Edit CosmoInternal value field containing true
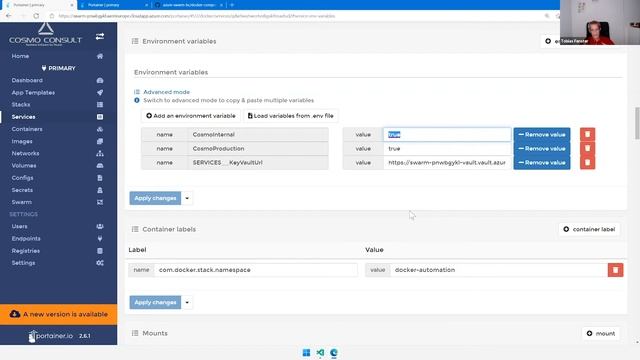Image resolution: width=640 pixels, height=360 pixels. [x=447, y=134]
